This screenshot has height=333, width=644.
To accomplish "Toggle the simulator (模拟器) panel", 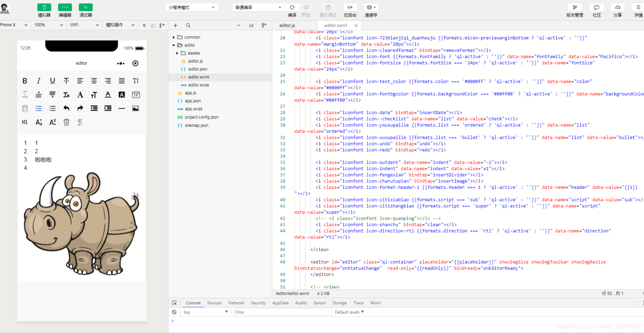I will click(x=44, y=8).
